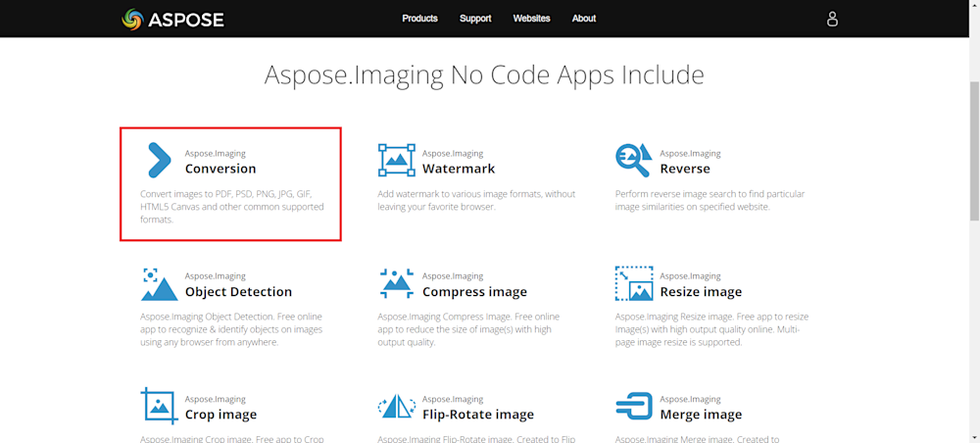Open the Object Detection app link
Viewport: 980px width, 443px height.
(238, 292)
